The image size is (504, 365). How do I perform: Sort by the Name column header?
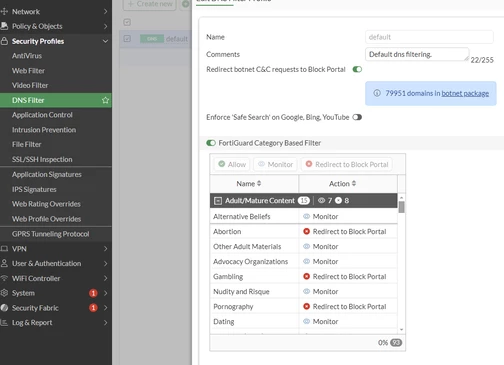(249, 184)
